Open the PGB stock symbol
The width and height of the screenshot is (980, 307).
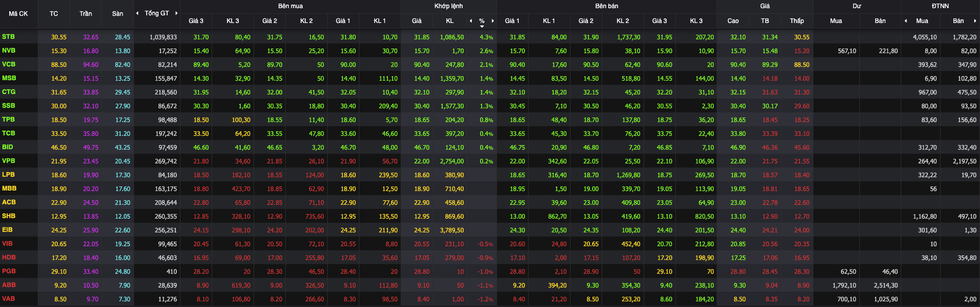tap(9, 271)
